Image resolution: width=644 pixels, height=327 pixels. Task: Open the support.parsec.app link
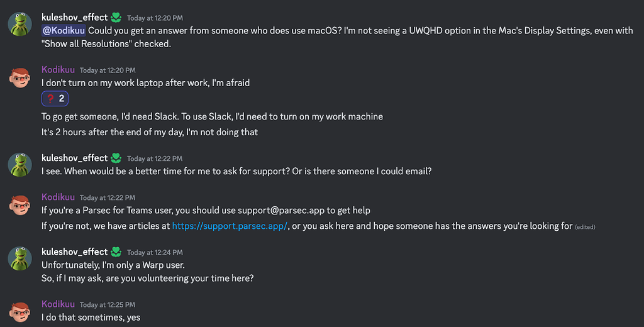230,226
